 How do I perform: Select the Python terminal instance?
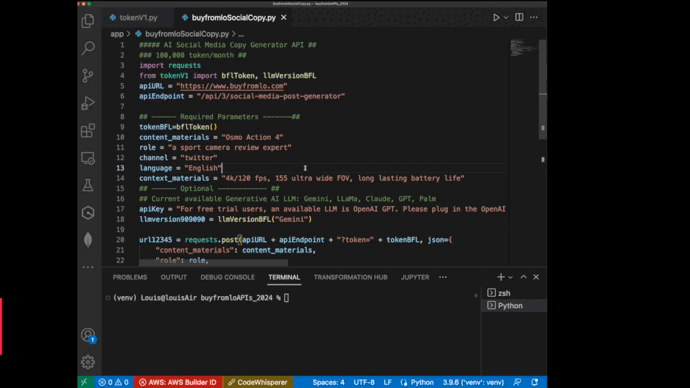[514, 306]
